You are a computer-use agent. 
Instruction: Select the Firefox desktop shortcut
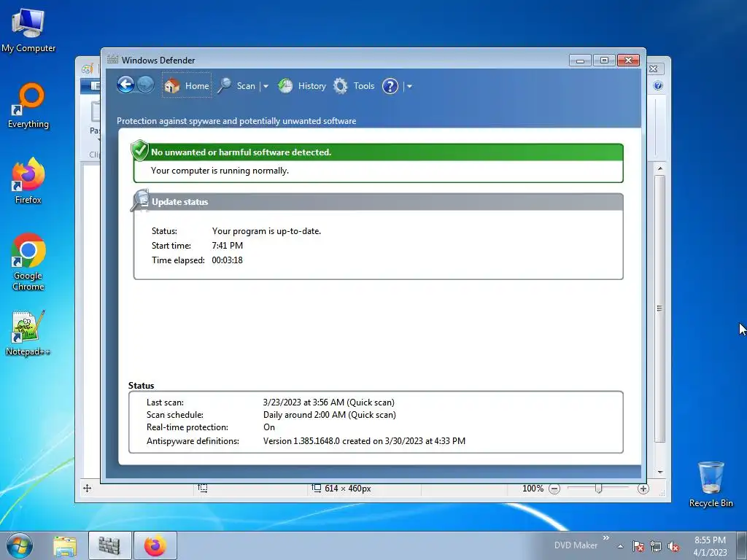tap(28, 181)
